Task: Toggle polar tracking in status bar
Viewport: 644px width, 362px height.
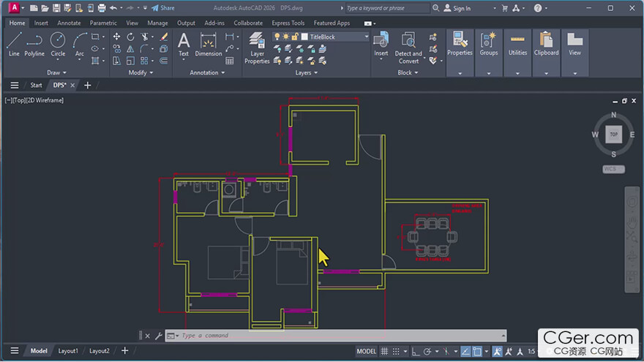Action: (x=427, y=351)
